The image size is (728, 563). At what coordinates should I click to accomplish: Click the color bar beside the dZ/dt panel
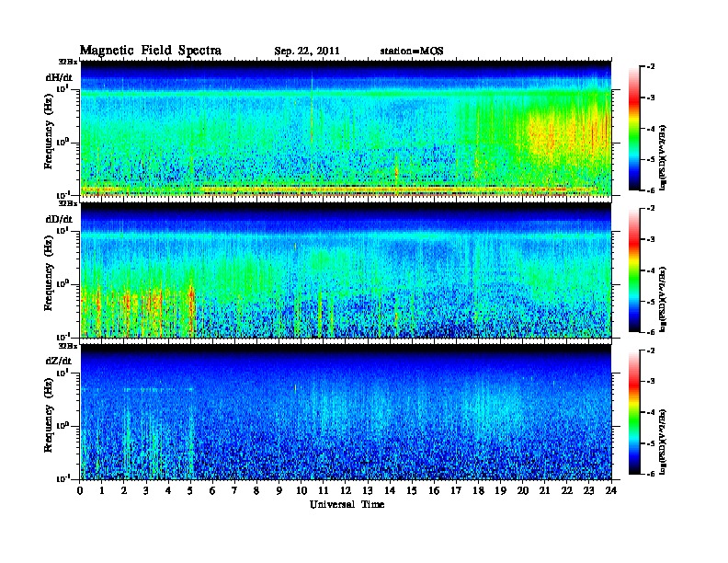[x=633, y=412]
